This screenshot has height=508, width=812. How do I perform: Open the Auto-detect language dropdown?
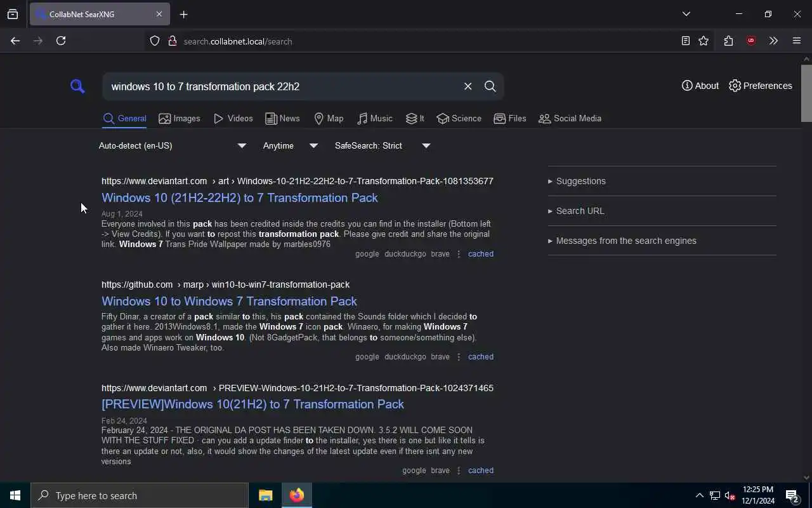(x=172, y=146)
